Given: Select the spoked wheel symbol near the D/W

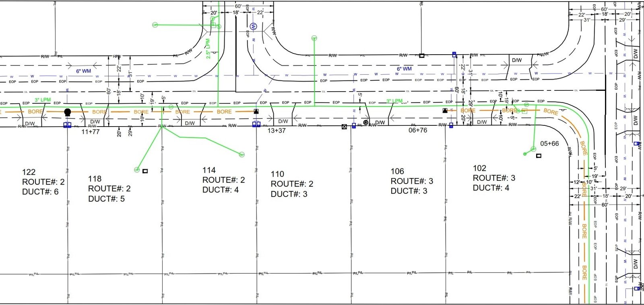Looking at the screenshot, I should [365, 122].
